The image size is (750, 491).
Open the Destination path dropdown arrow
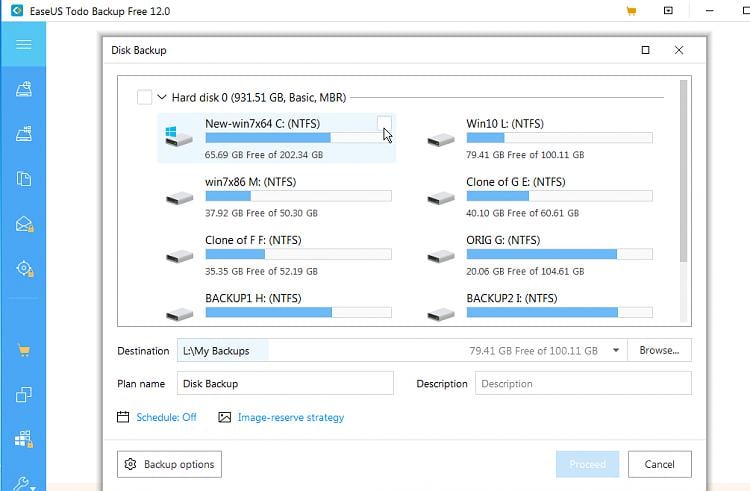click(614, 351)
